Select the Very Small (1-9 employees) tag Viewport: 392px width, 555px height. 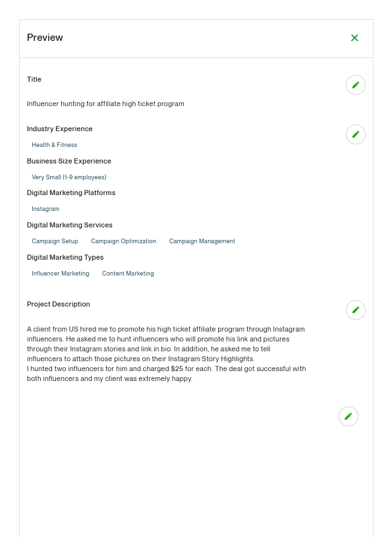click(x=69, y=177)
